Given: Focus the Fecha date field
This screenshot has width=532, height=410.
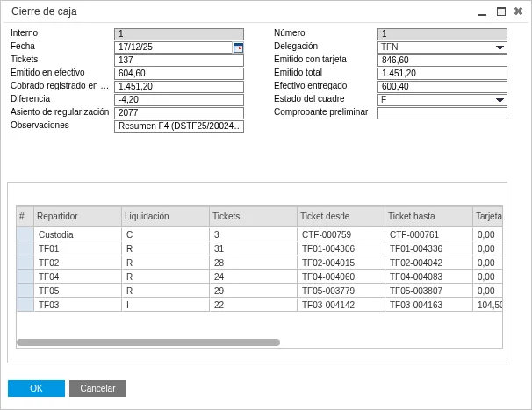Looking at the screenshot, I should tap(173, 47).
